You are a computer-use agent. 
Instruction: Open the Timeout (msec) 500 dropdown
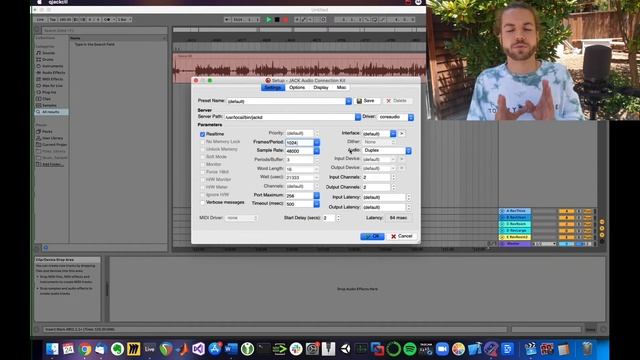[316, 204]
